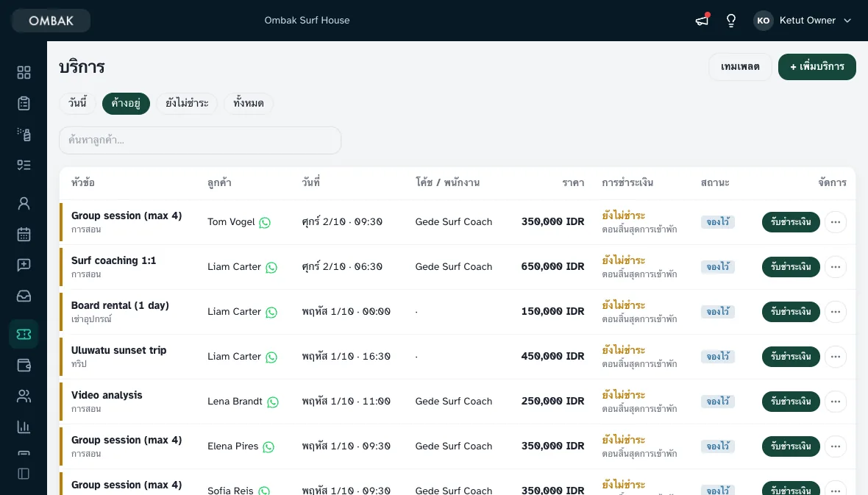Open the group of people icon in sidebar
The image size is (868, 495).
coord(24,396)
